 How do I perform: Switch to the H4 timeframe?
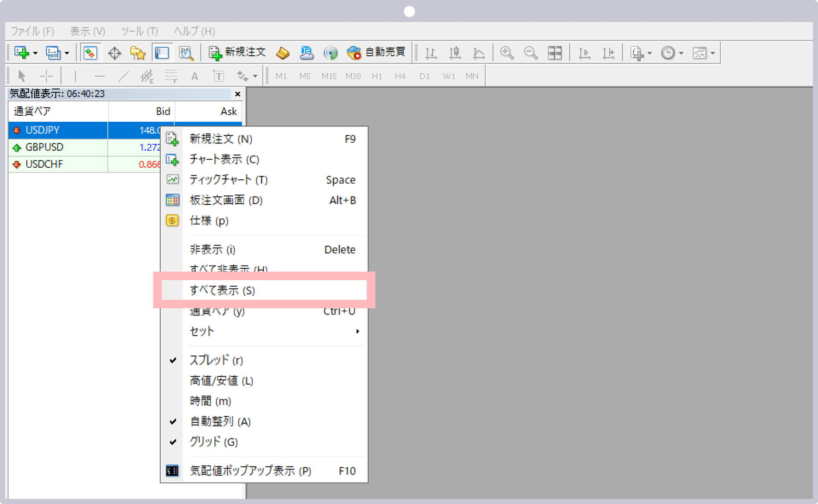pos(400,76)
